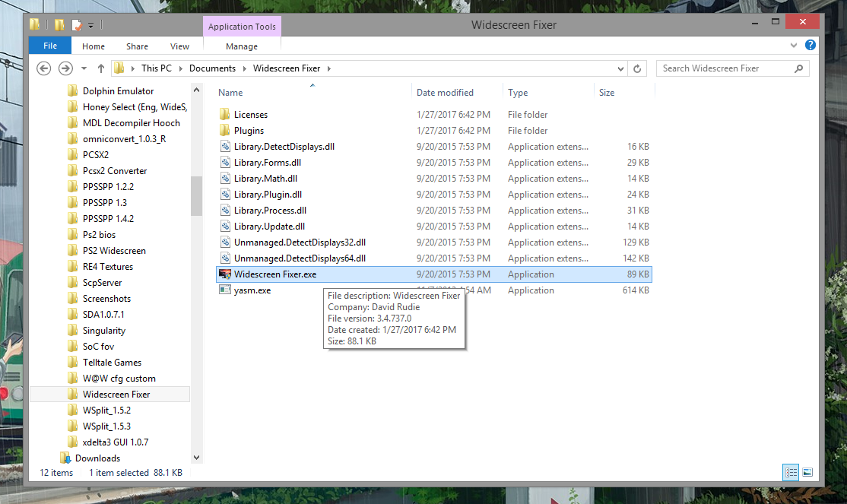Click the Downloads folder icon in tree

point(65,458)
